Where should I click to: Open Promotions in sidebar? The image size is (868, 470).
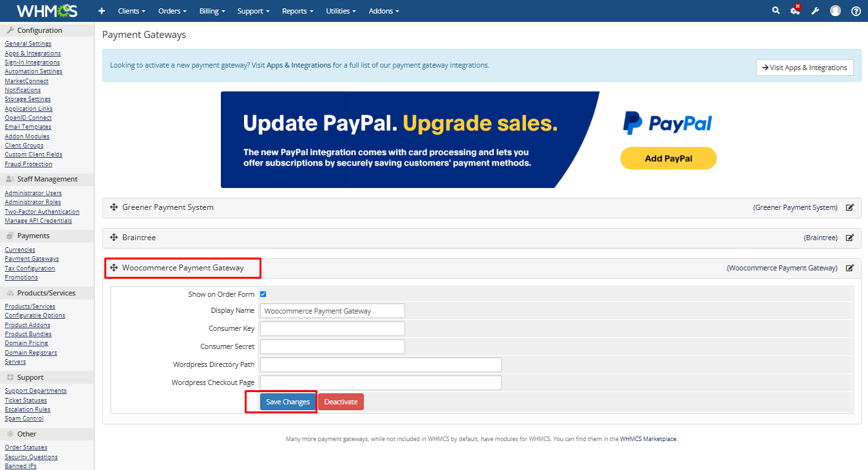(21, 277)
